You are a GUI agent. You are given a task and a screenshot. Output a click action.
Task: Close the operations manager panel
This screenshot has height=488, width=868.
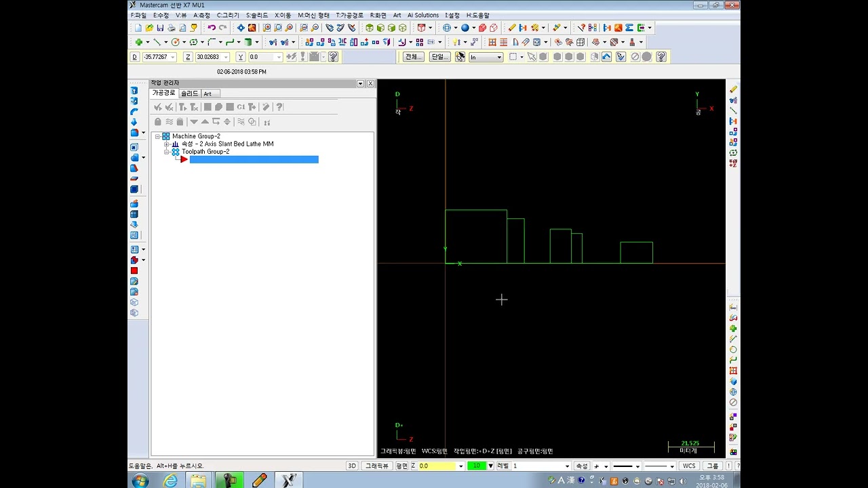370,83
